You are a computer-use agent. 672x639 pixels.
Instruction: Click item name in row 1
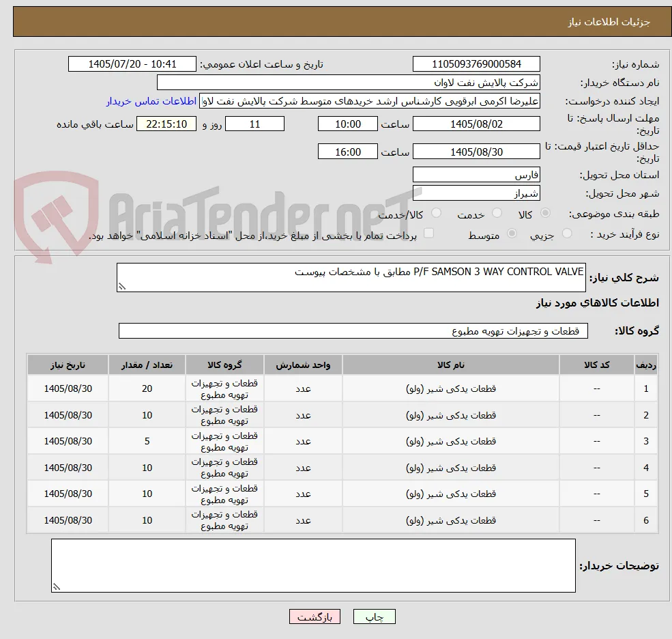tap(451, 388)
